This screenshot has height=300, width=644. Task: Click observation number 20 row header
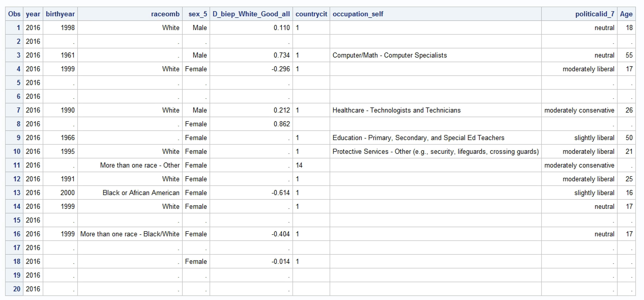tap(17, 289)
